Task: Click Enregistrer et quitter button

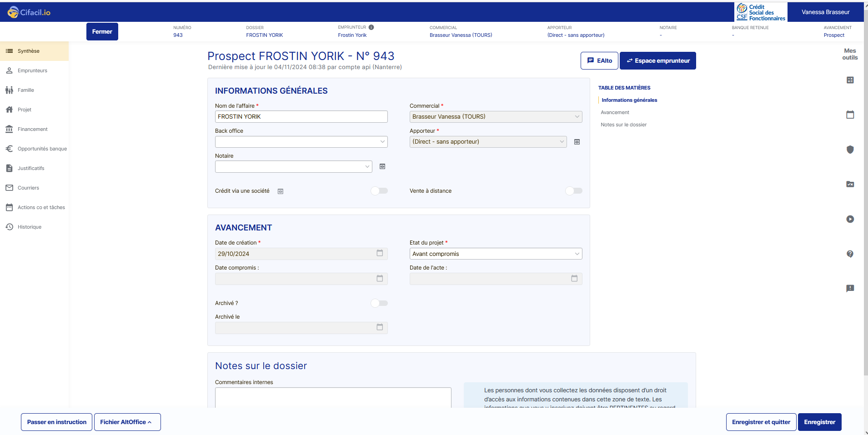Action: 761,422
